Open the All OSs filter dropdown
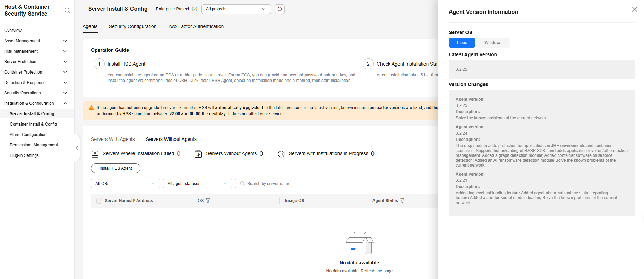Screen dimensions: 644x279 125,184
